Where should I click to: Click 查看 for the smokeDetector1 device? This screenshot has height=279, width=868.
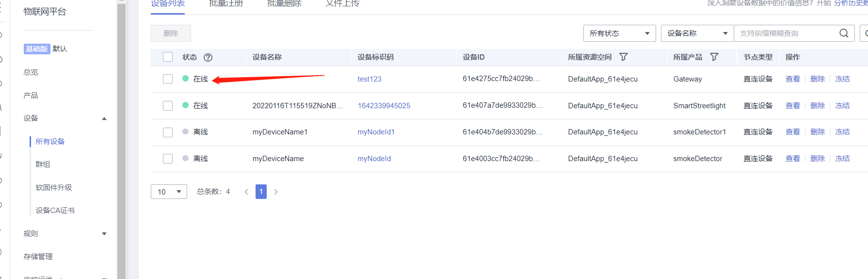point(793,132)
